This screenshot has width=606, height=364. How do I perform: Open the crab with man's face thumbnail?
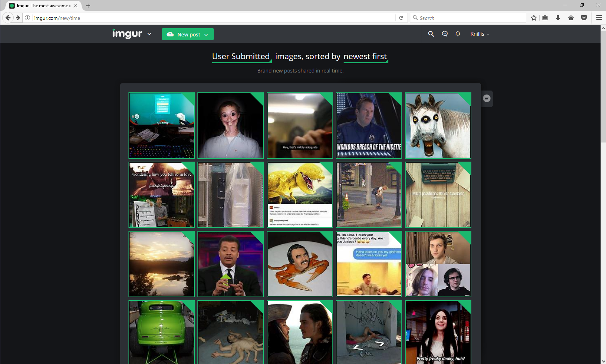tap(300, 264)
